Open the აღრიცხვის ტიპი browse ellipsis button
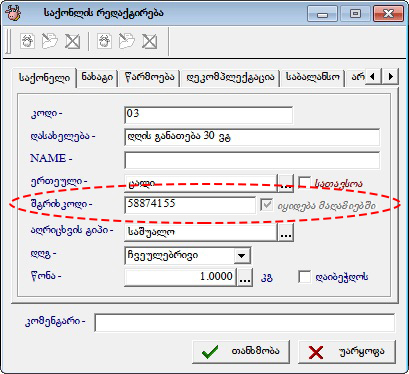 click(x=286, y=232)
